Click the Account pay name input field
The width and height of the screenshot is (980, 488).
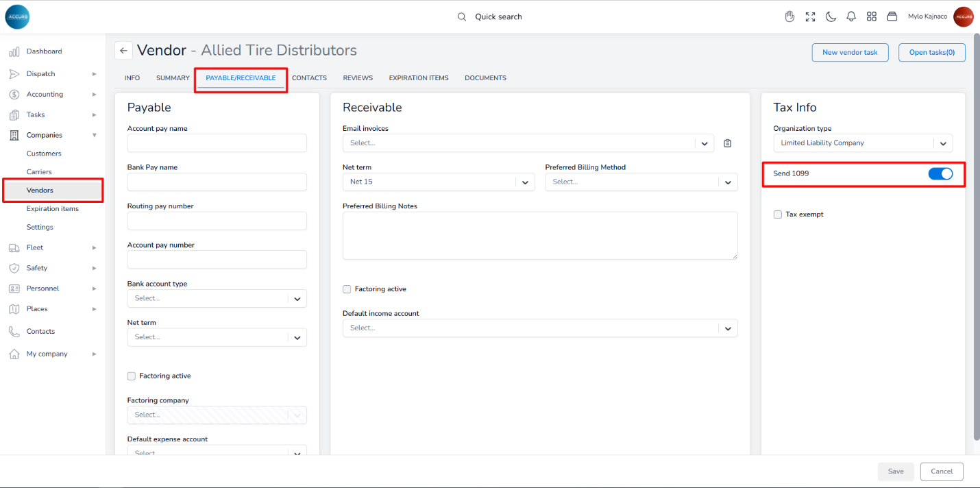point(217,143)
